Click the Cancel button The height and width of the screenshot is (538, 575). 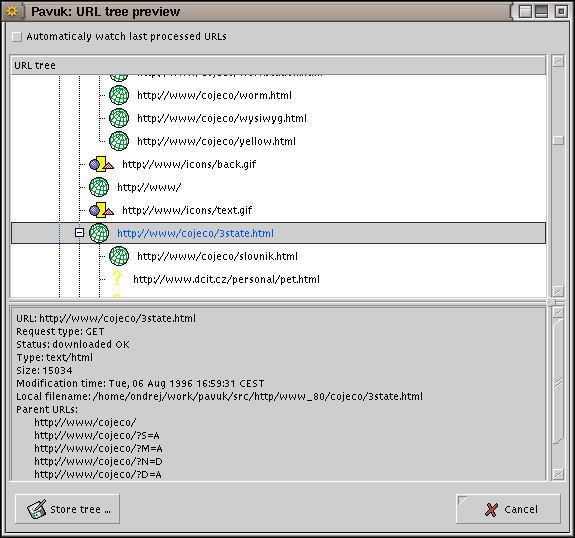[x=508, y=509]
